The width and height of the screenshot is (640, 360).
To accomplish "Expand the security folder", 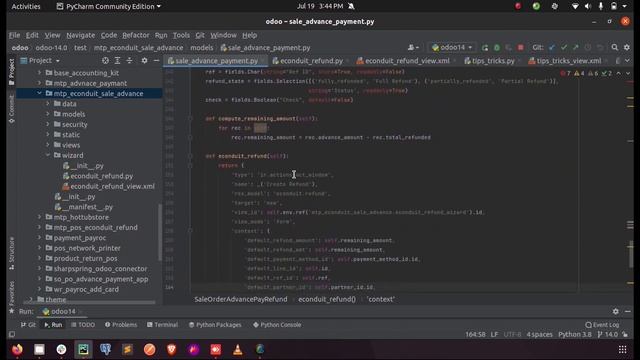I will (48, 124).
